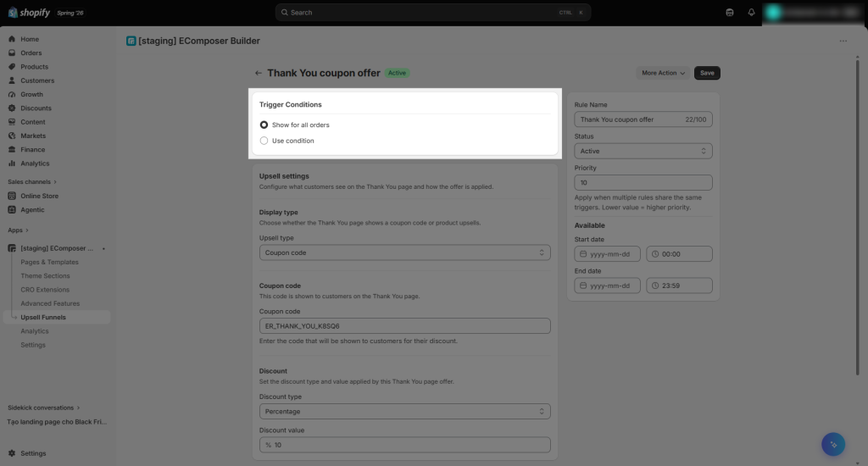
Task: Click the Discount value field
Action: point(404,445)
